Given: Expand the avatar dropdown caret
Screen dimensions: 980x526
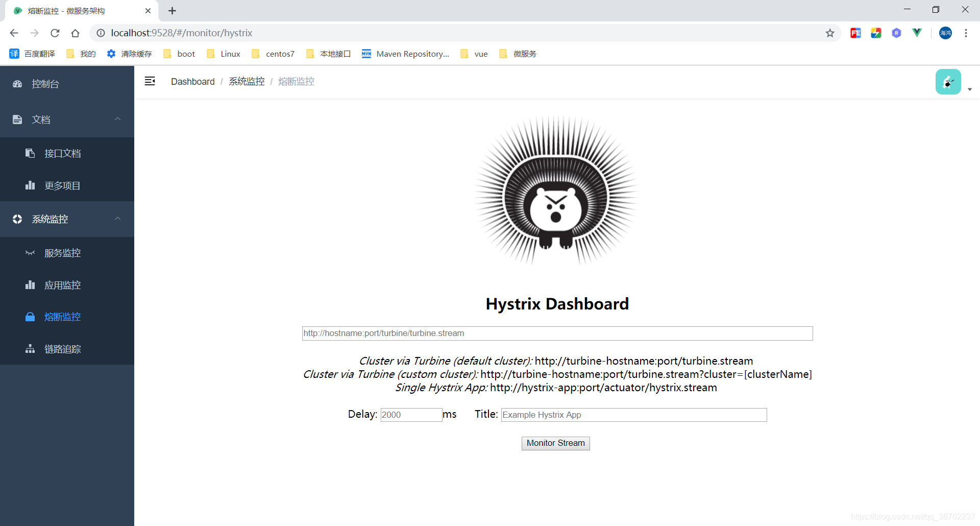Looking at the screenshot, I should 970,89.
